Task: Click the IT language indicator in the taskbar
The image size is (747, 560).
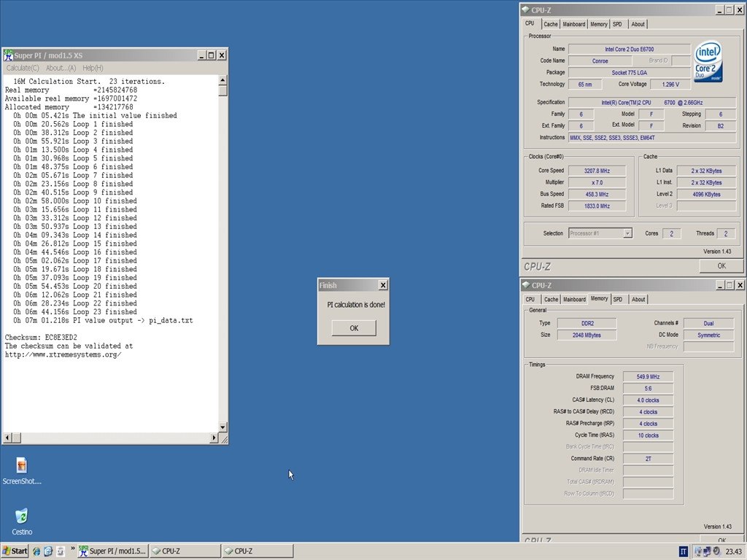Action: coord(684,552)
